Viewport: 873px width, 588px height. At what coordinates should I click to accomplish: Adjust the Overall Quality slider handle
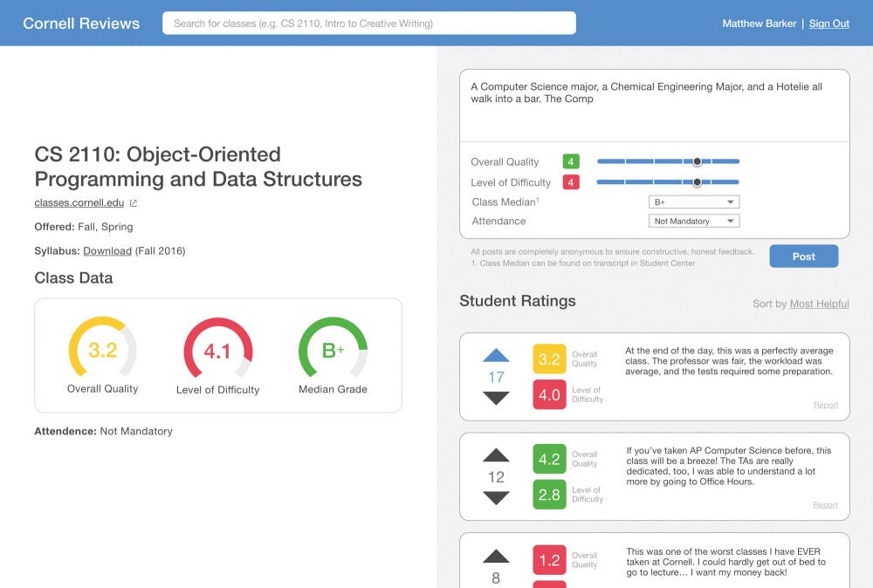(697, 161)
